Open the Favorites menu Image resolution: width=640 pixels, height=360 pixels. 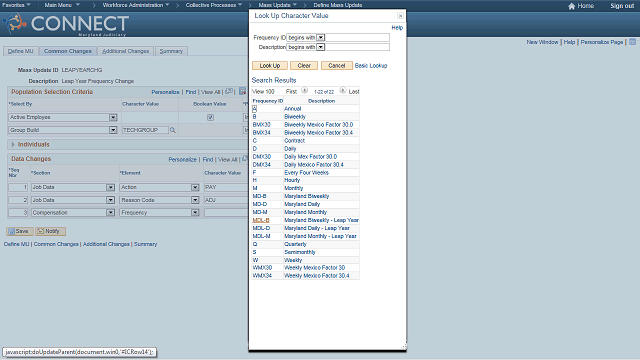click(16, 5)
